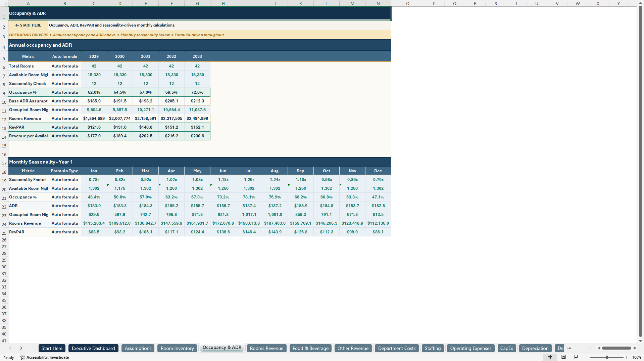Click the horizontal scrollbar thumb
Screen dimensions: 644x361
[x=616, y=348]
